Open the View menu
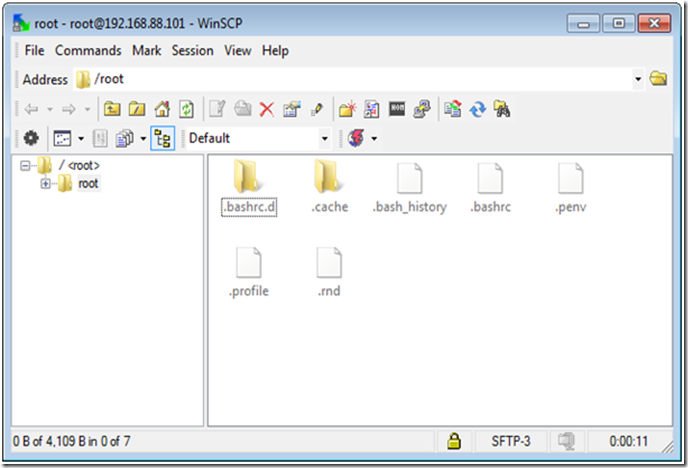The height and width of the screenshot is (468, 688). click(x=238, y=50)
